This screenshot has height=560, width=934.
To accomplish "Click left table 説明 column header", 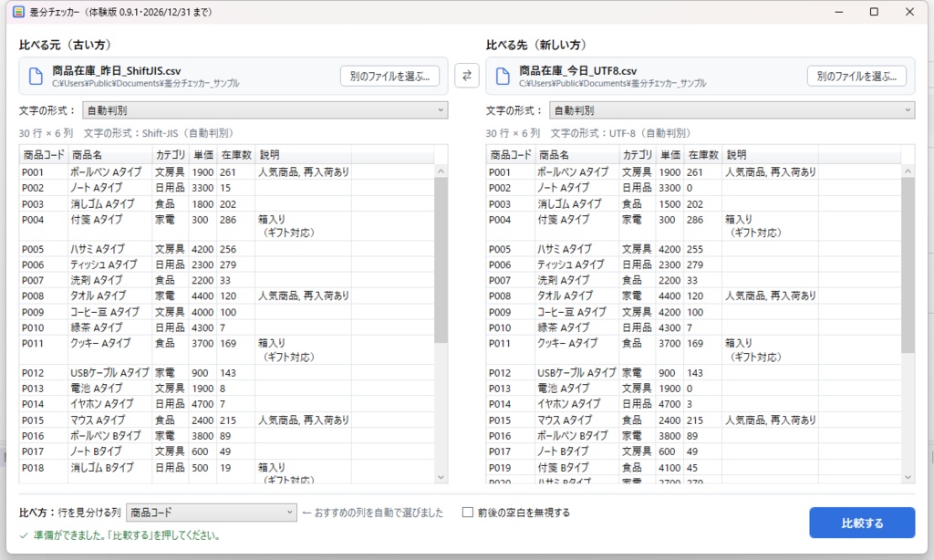I will point(303,155).
